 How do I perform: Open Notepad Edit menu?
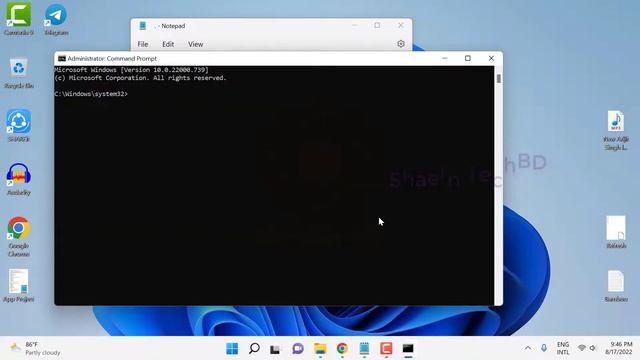tap(168, 44)
